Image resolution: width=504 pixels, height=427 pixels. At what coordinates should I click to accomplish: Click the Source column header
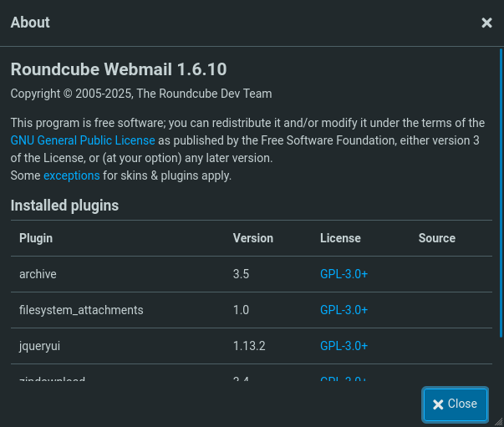pos(436,238)
